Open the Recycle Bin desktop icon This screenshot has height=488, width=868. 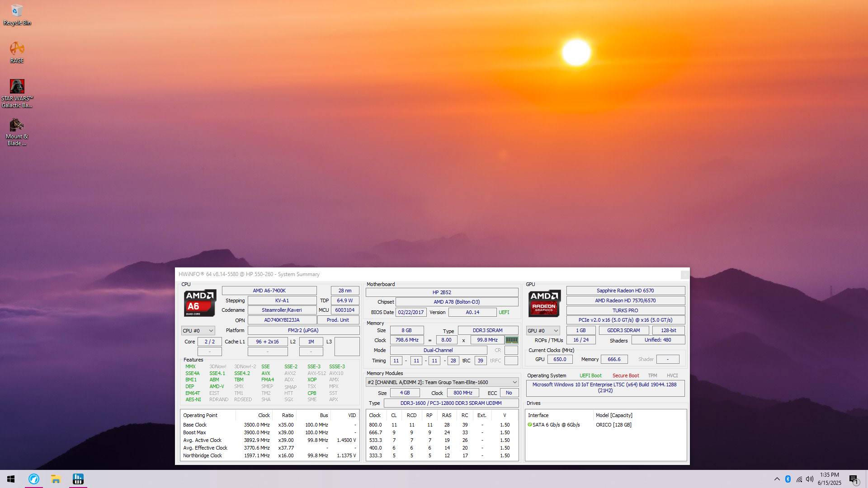pyautogui.click(x=17, y=14)
